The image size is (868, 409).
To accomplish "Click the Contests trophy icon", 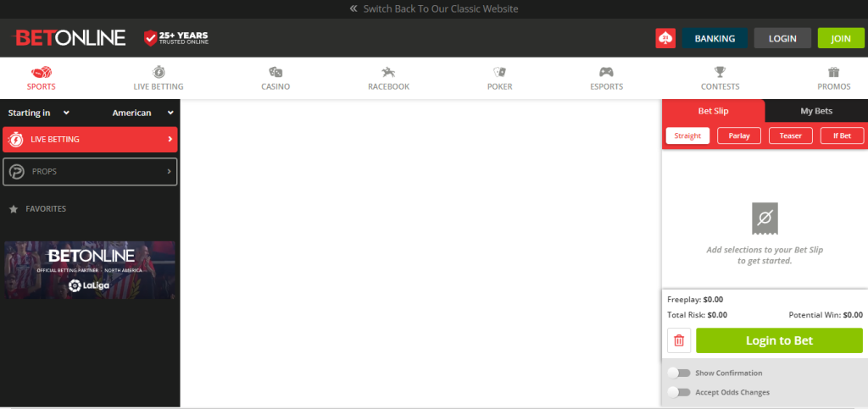I will (720, 72).
